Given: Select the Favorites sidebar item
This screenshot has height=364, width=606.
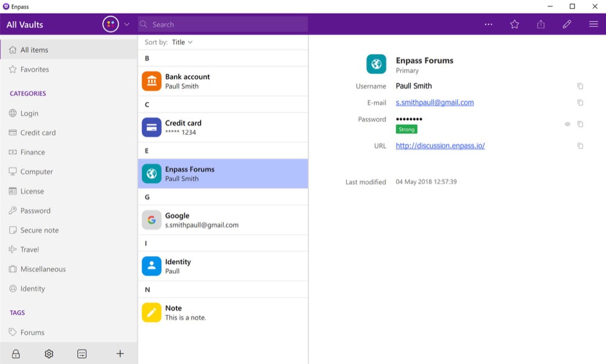Looking at the screenshot, I should 35,70.
